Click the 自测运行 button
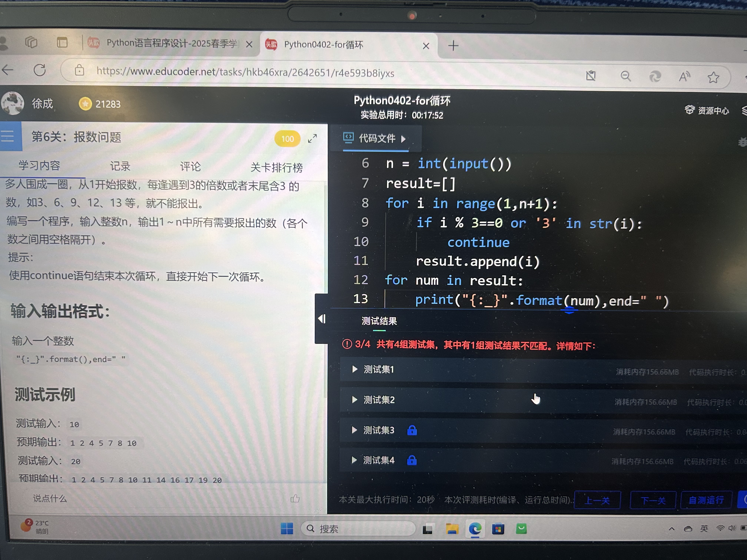Image resolution: width=747 pixels, height=560 pixels. tap(706, 500)
